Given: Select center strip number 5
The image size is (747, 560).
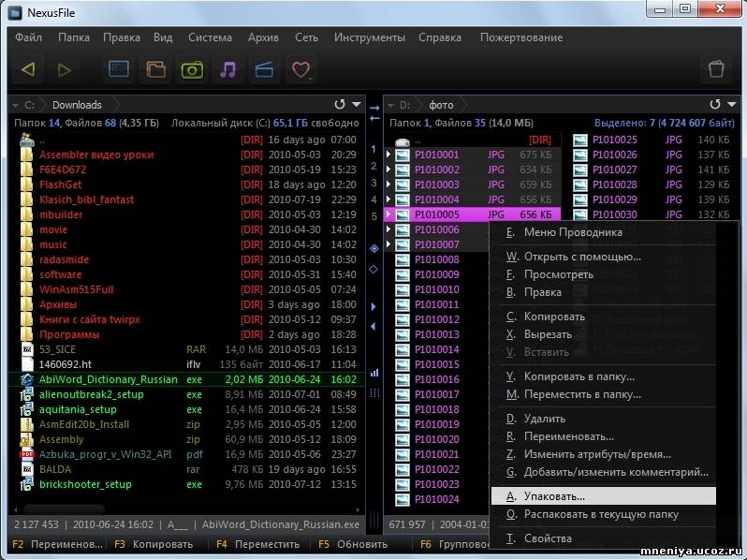Looking at the screenshot, I should click(x=374, y=216).
